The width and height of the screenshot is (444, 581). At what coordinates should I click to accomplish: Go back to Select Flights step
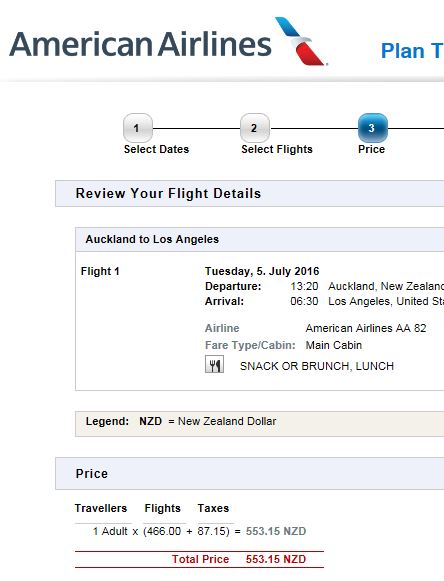pyautogui.click(x=277, y=149)
